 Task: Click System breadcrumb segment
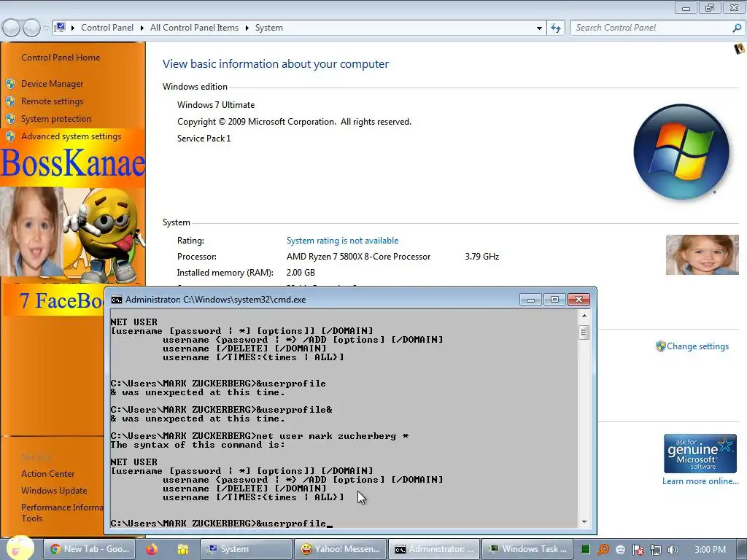(268, 28)
